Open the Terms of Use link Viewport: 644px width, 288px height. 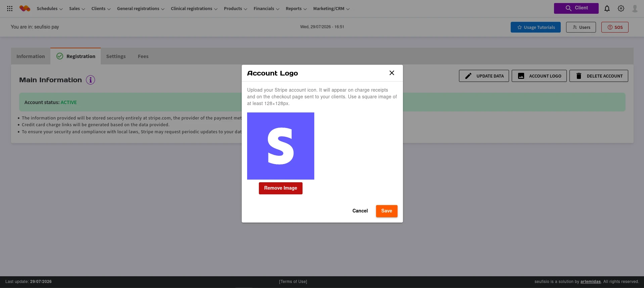[293, 282]
